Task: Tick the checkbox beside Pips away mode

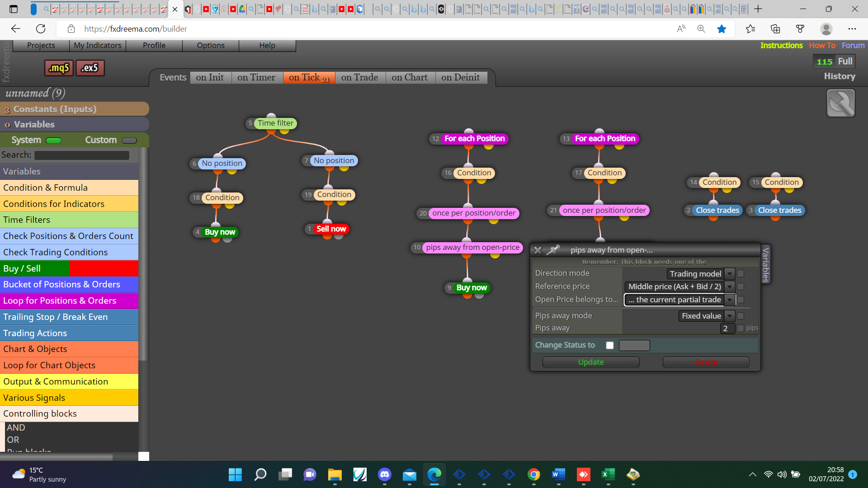Action: click(741, 316)
